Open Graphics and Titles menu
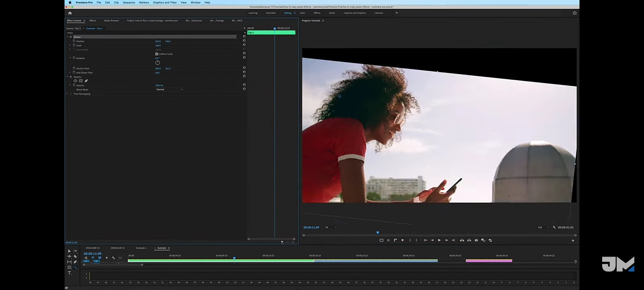The image size is (644, 290). (x=165, y=2)
